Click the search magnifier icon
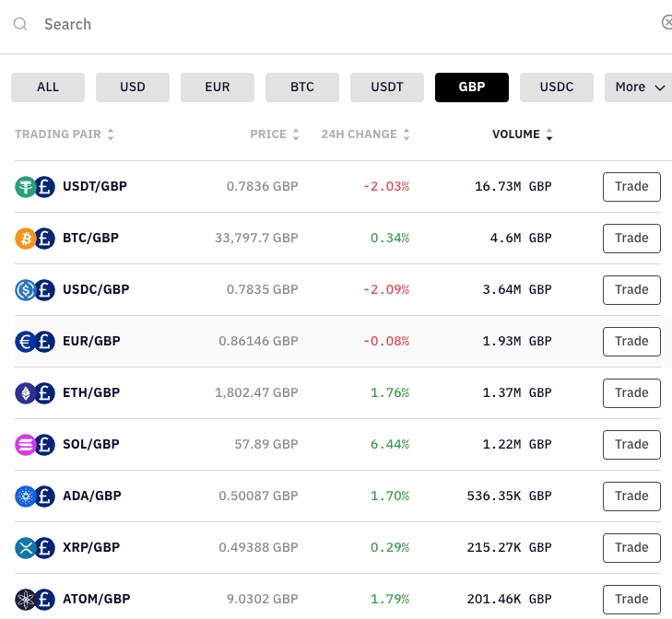672x619 pixels. point(20,24)
